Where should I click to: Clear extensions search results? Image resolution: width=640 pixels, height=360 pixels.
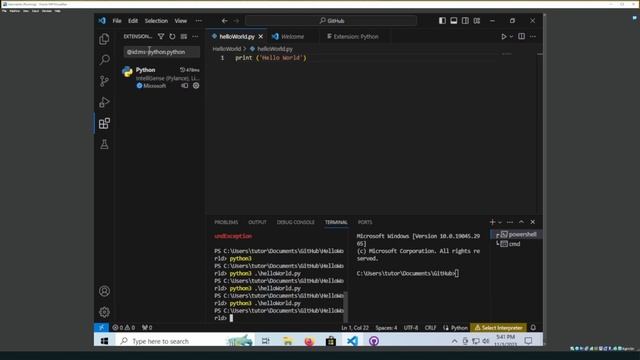point(184,36)
